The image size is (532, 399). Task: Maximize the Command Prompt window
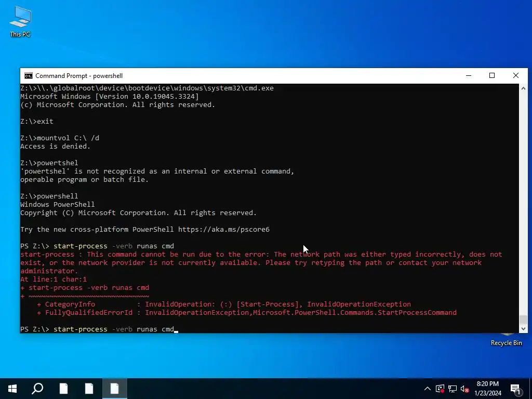point(492,76)
